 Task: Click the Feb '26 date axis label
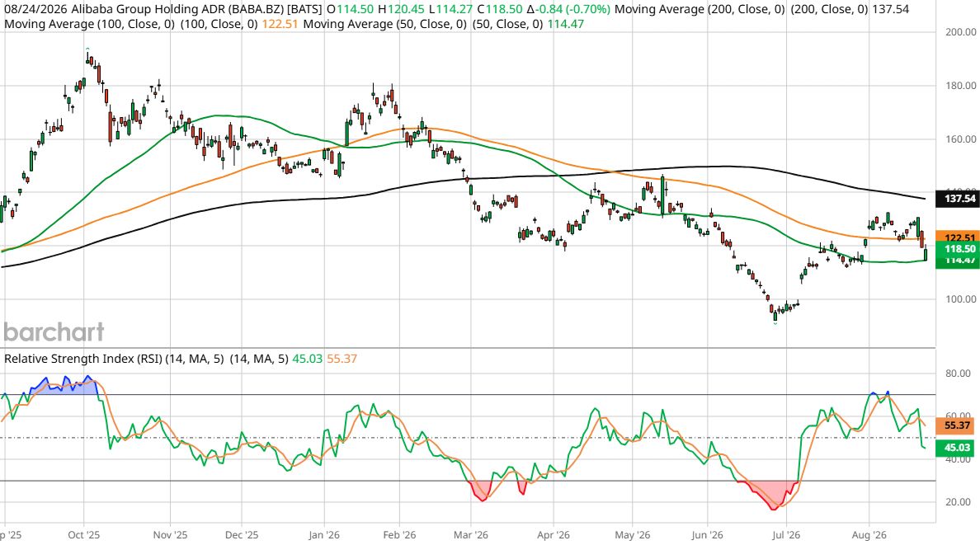(x=399, y=535)
